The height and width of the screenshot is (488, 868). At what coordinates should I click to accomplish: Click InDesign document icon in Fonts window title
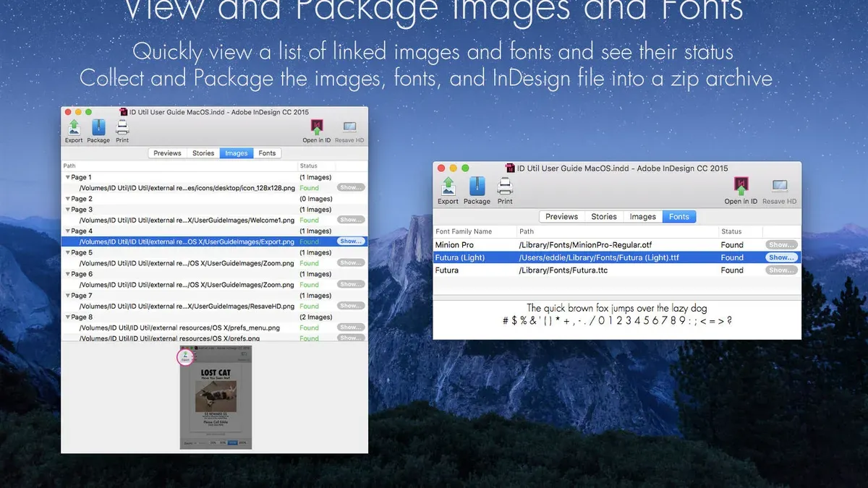point(511,168)
